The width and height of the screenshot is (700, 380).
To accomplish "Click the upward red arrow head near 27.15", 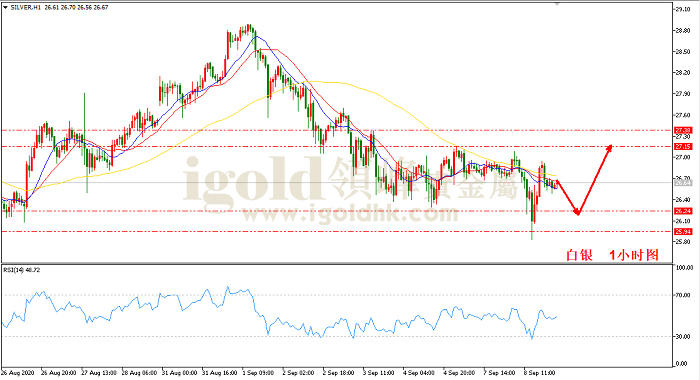I will [608, 148].
